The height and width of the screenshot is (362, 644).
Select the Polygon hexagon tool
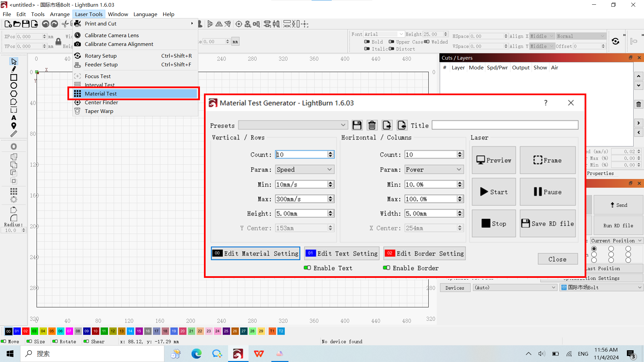tap(14, 94)
